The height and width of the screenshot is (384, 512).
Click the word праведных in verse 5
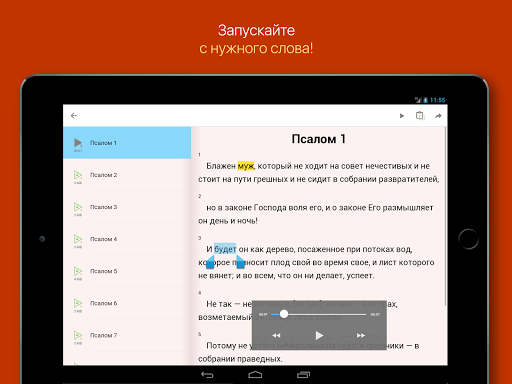[260, 359]
